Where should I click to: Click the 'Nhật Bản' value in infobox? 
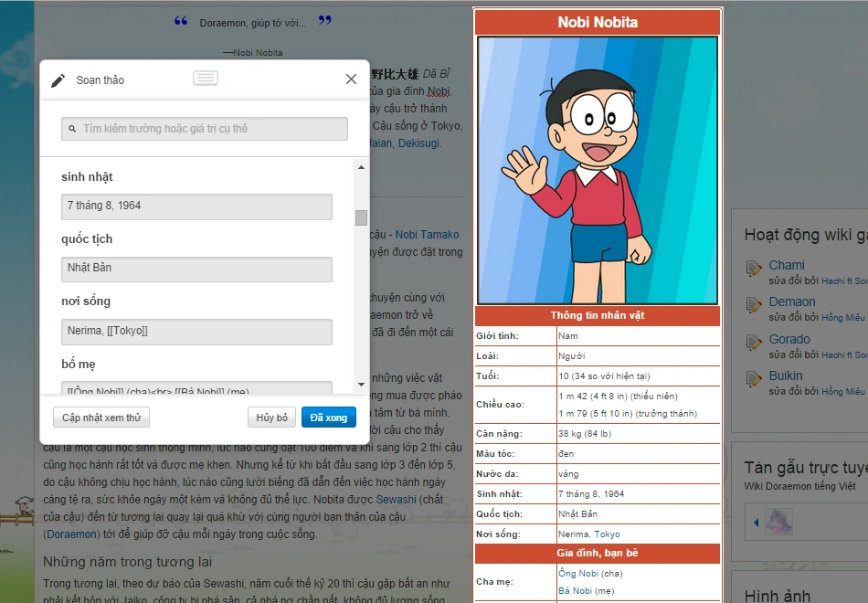578,513
